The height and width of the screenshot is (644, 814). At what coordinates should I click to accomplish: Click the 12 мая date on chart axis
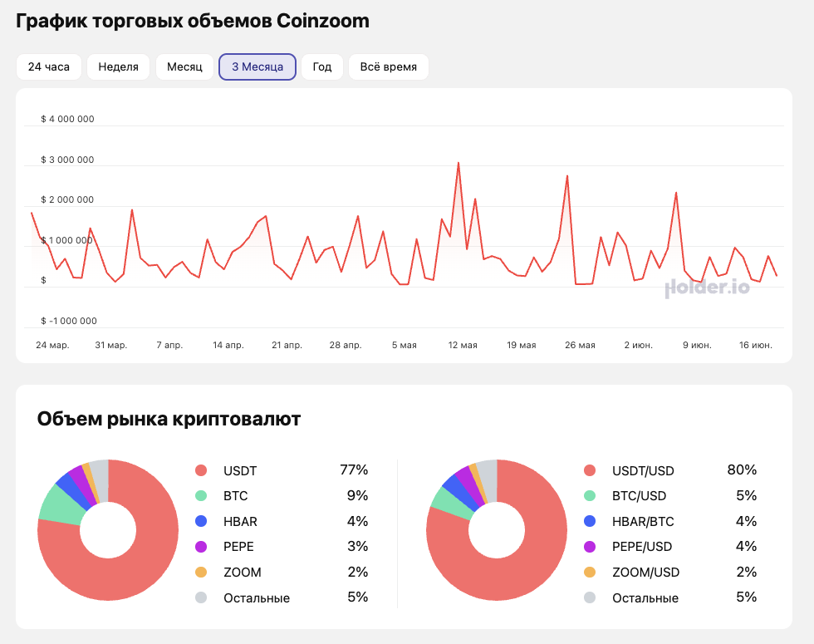tap(463, 345)
